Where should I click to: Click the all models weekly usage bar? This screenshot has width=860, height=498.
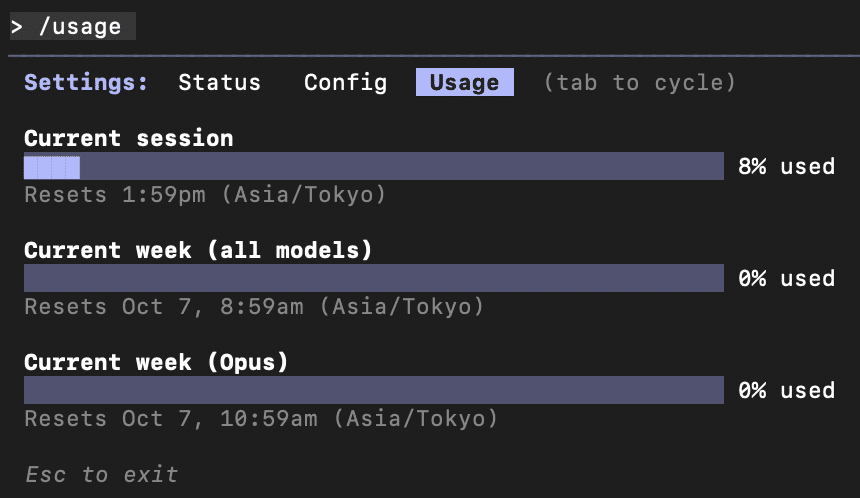[x=373, y=278]
